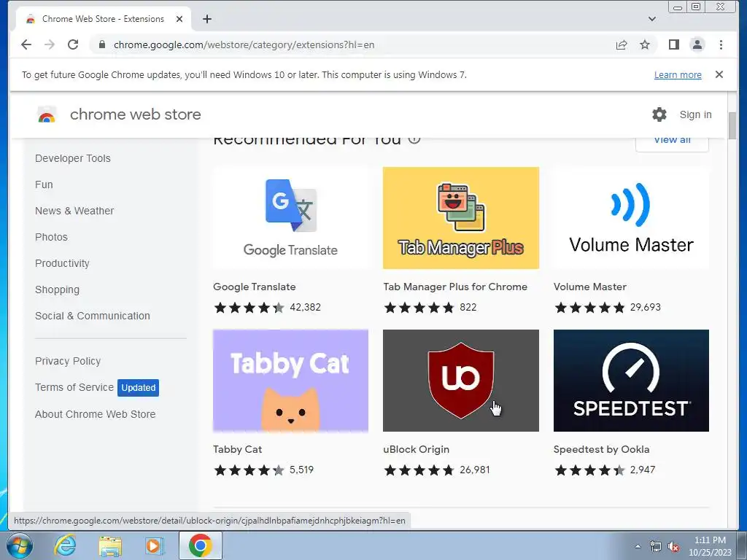Select the Developer Tools category
Viewport: 747px width, 560px height.
[73, 158]
